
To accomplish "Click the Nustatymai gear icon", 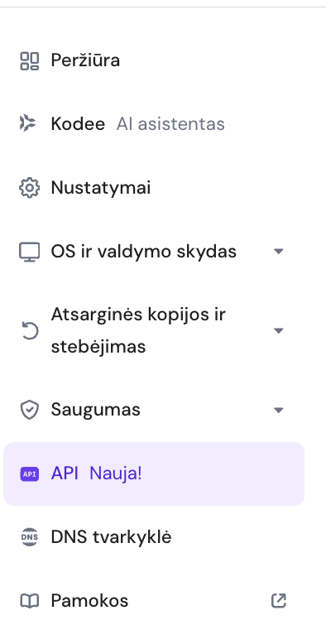I will point(30,188).
